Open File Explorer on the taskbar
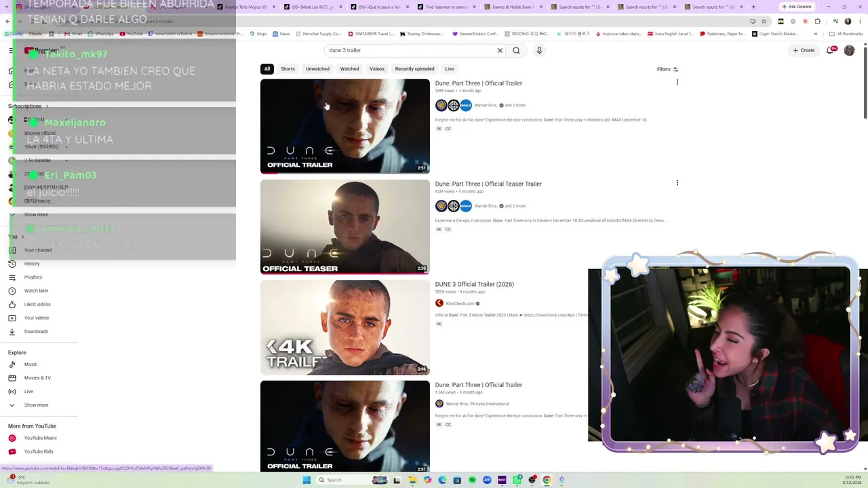The image size is (868, 488). 413,480
